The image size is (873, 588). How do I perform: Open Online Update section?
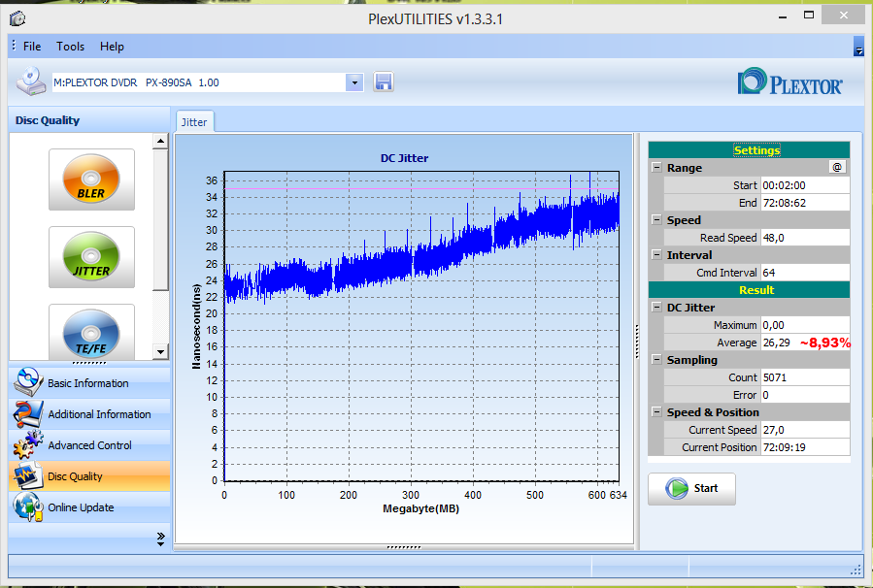coord(89,507)
